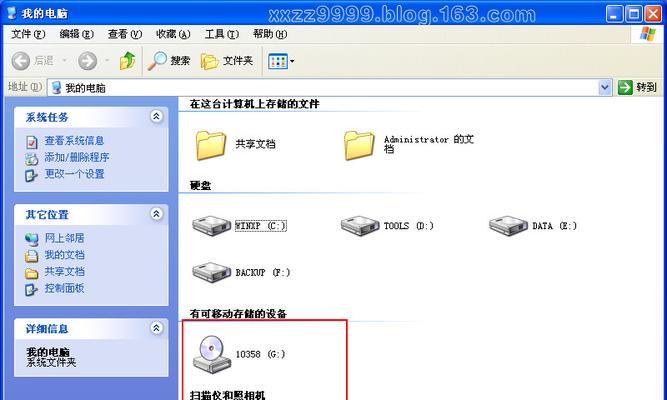Select the WINXP (C:) drive icon
This screenshot has width=667, height=400.
pyautogui.click(x=211, y=225)
